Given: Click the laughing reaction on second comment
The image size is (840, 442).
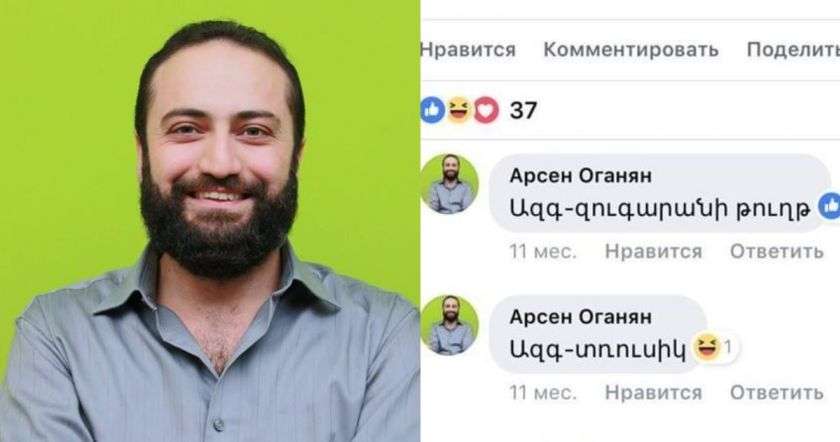Looking at the screenshot, I should click(x=712, y=347).
